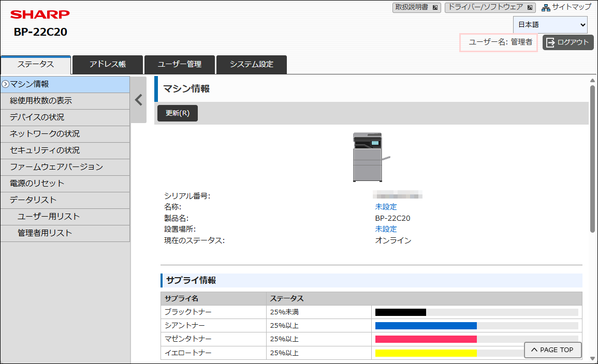Click the 未設定 link next to 名称
Viewport: 598px width, 364px height.
386,207
